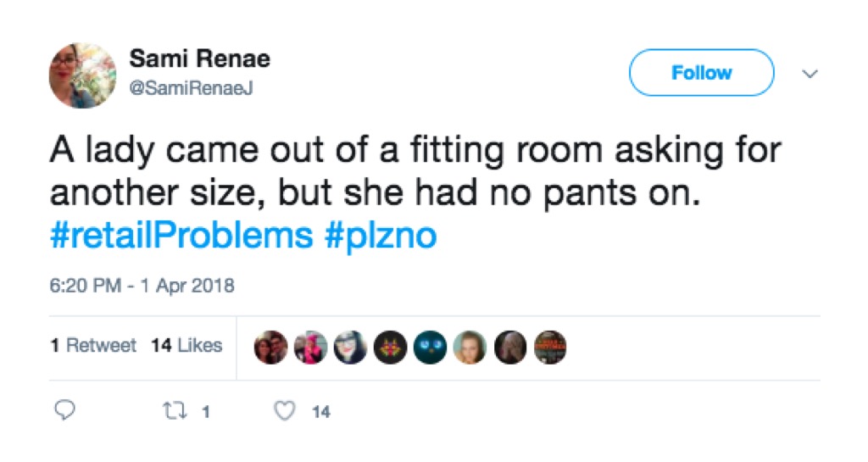Open the #plzno hashtag link
The width and height of the screenshot is (868, 462).
(x=381, y=235)
